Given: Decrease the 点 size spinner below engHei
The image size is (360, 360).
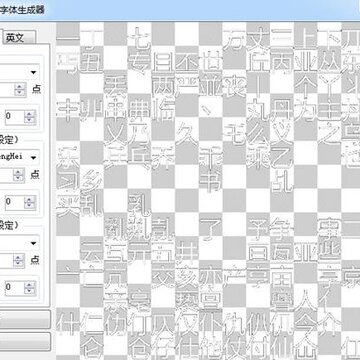Looking at the screenshot, I should point(19,178).
